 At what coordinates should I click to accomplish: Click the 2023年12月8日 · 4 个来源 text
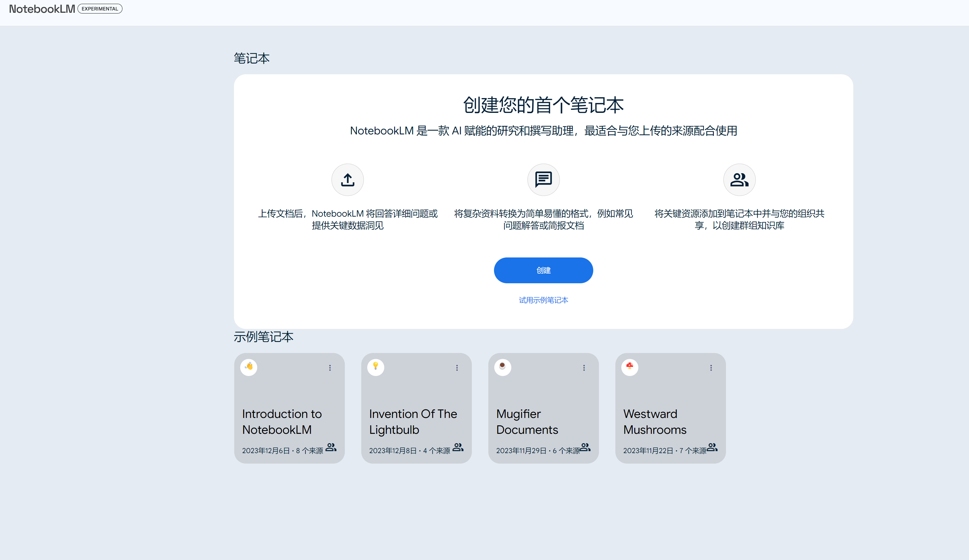[409, 451]
